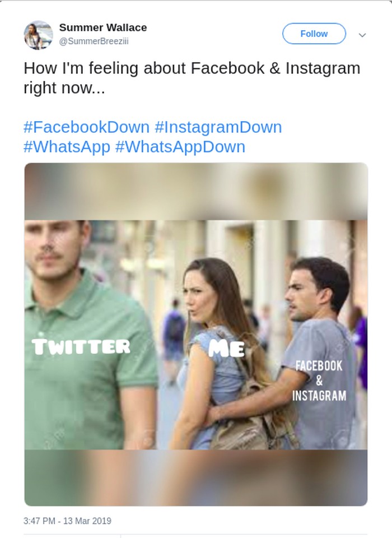Select the #InstagramDown hashtag

click(x=218, y=127)
